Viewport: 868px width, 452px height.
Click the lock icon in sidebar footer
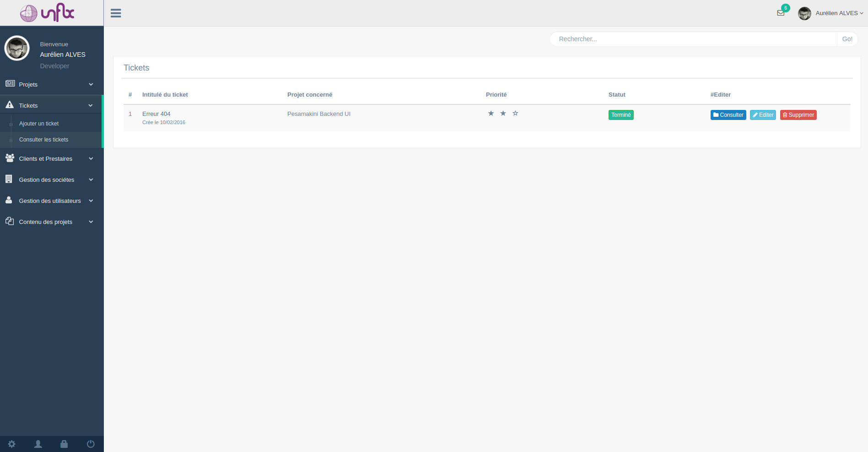tap(64, 444)
